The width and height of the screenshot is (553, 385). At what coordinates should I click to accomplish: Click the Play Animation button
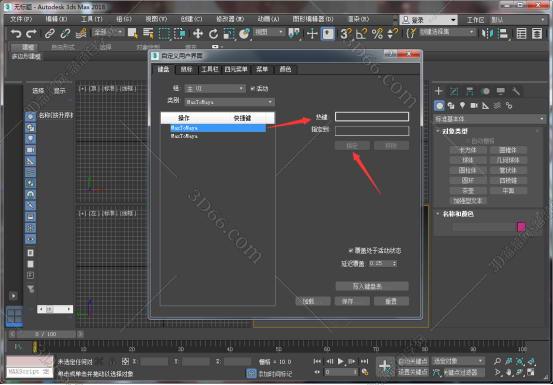pos(341,361)
